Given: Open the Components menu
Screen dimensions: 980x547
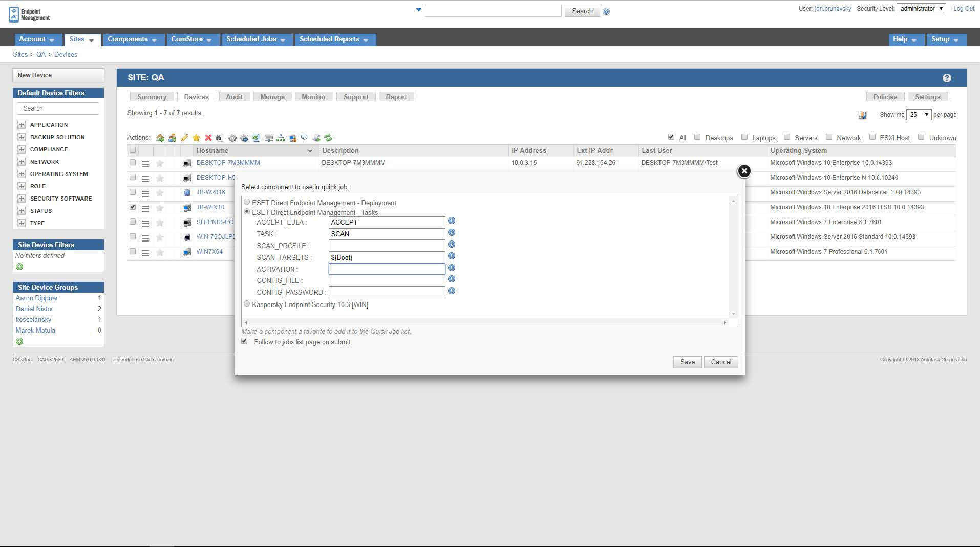Looking at the screenshot, I should (x=133, y=39).
